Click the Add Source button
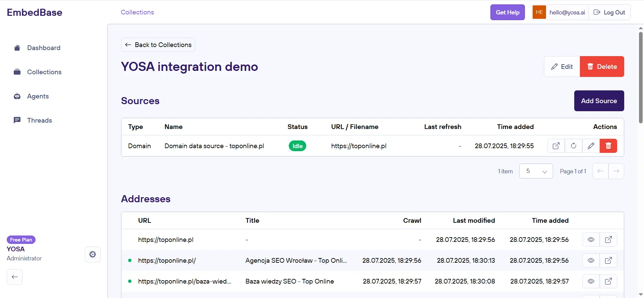Viewport: 644px width, 298px height. [x=599, y=101]
